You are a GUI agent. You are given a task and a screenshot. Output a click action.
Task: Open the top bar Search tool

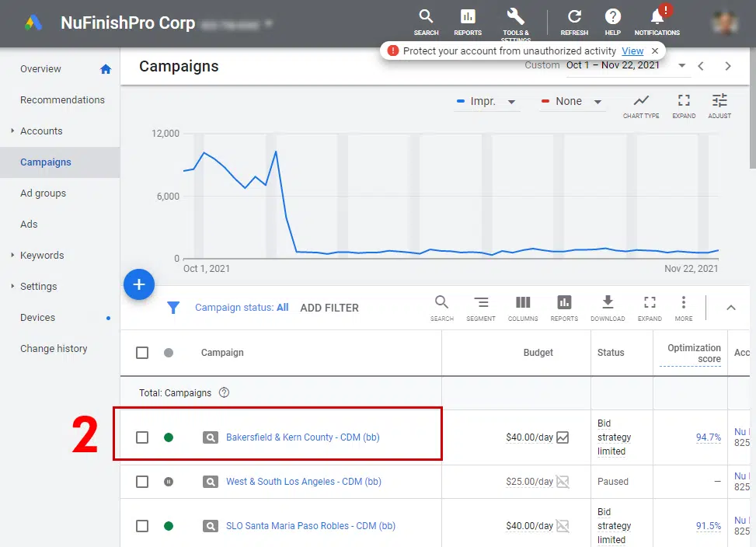pyautogui.click(x=426, y=23)
